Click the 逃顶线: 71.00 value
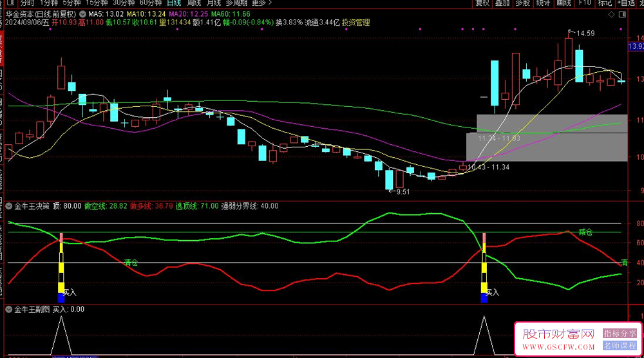This screenshot has height=358, width=644. pyautogui.click(x=196, y=206)
